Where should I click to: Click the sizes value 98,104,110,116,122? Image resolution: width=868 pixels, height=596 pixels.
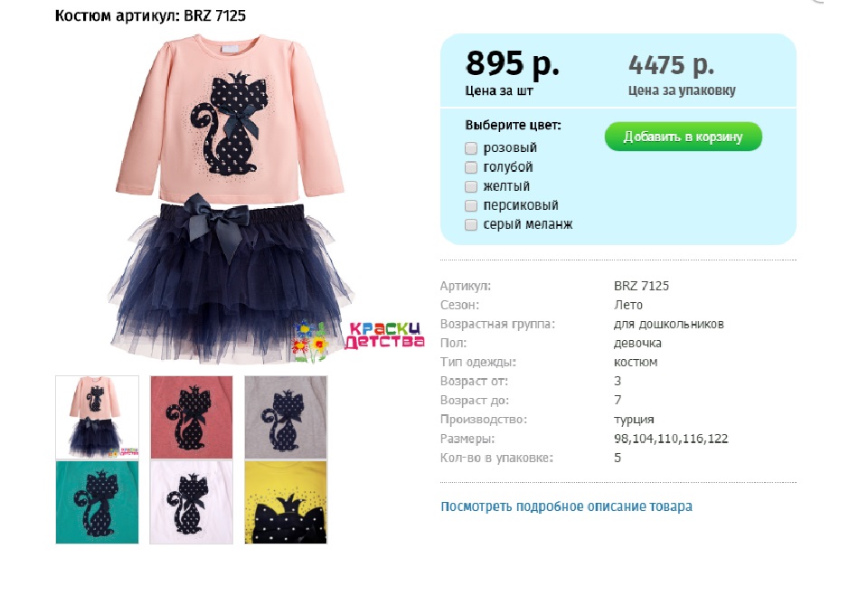point(671,439)
